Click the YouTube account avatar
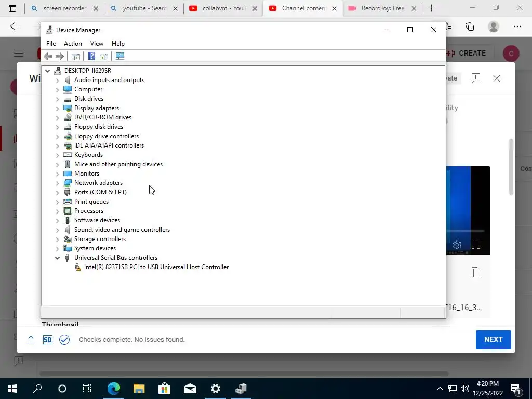This screenshot has height=399, width=532. click(511, 54)
